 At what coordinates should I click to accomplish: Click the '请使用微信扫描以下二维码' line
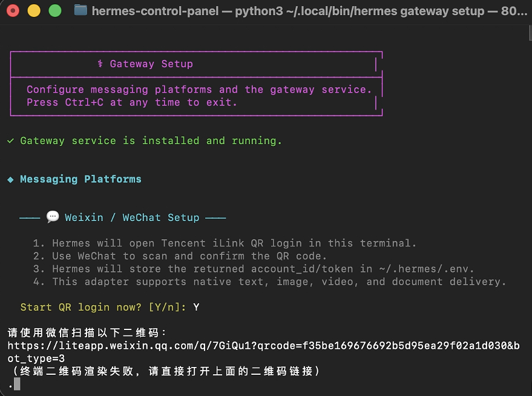tap(87, 333)
